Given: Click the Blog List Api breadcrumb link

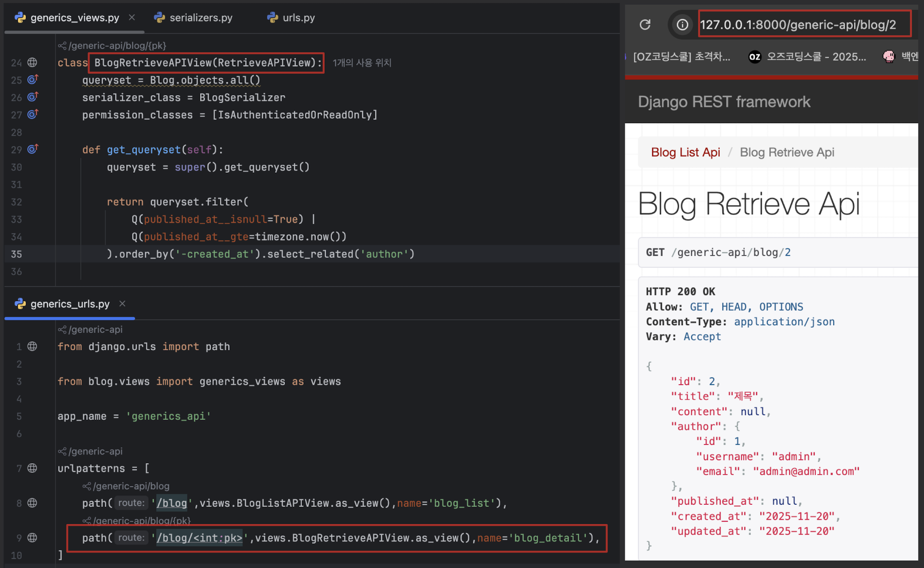Looking at the screenshot, I should (685, 152).
